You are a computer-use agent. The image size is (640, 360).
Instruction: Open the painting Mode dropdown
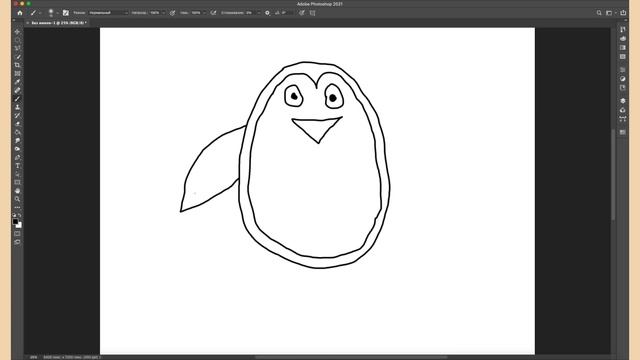(x=109, y=13)
